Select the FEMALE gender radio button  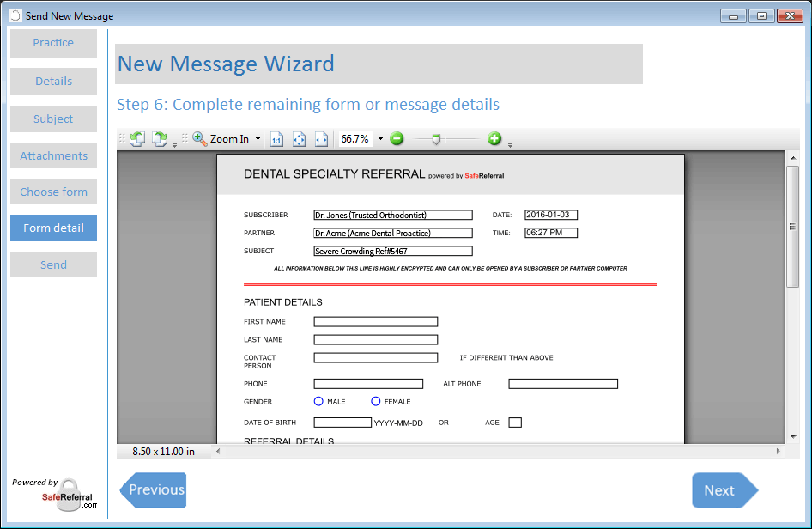click(x=376, y=401)
